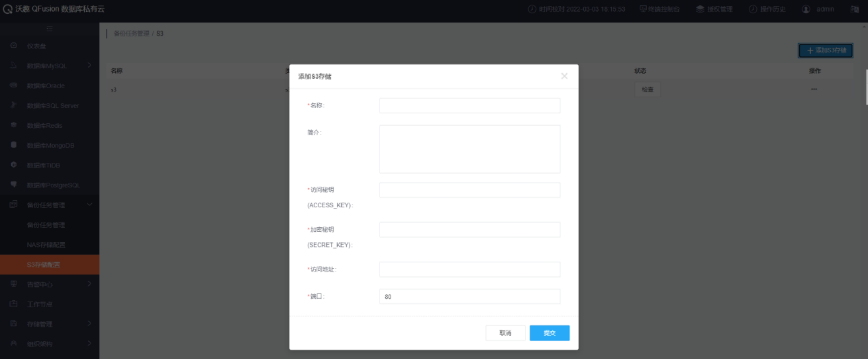Click the sidebar collapse hamburger icon
This screenshot has width=868, height=359.
coord(50,28)
